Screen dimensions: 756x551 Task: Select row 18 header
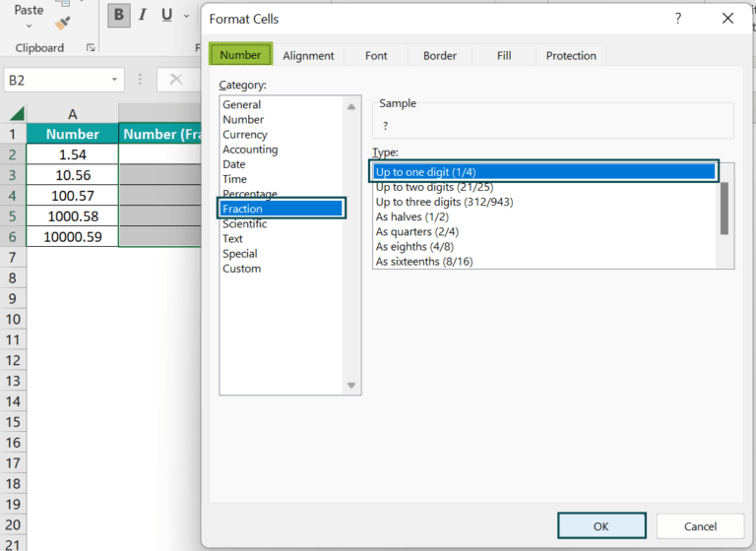pyautogui.click(x=13, y=483)
